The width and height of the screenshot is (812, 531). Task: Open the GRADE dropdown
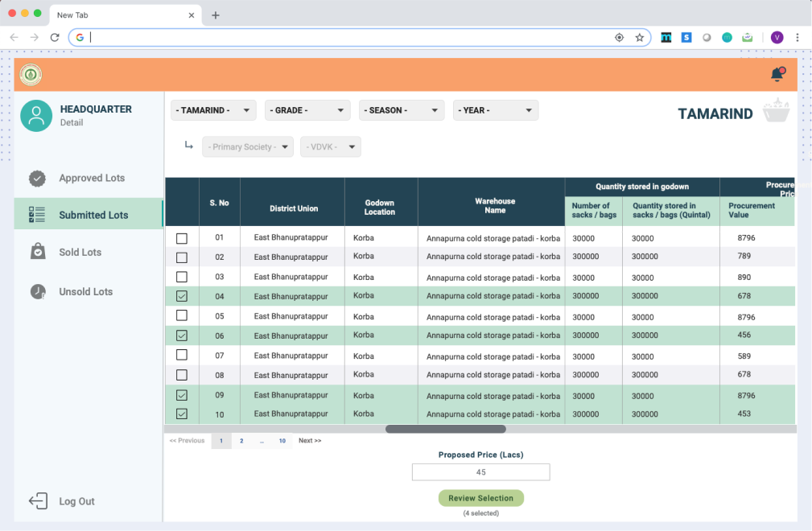(307, 110)
